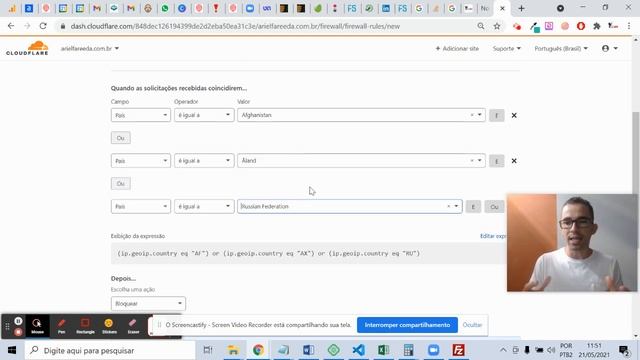Stop the Screencastify recording

pyautogui.click(x=18, y=332)
